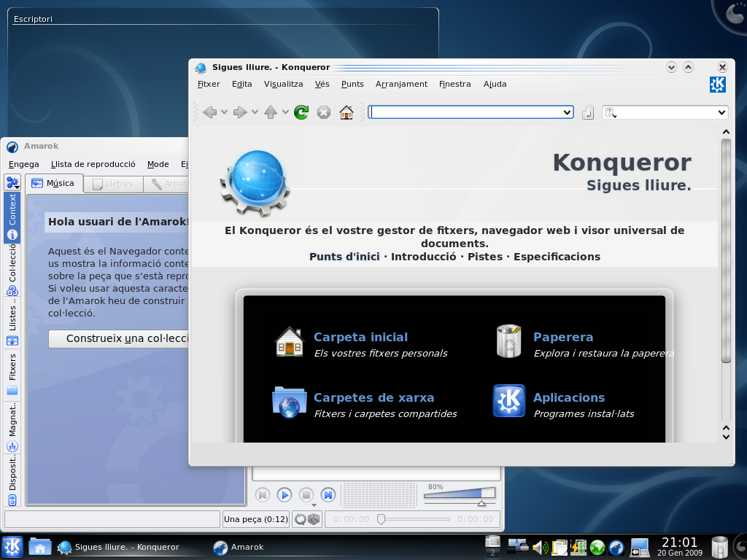Select search provider icon in search bar
The height and width of the screenshot is (560, 747).
611,113
